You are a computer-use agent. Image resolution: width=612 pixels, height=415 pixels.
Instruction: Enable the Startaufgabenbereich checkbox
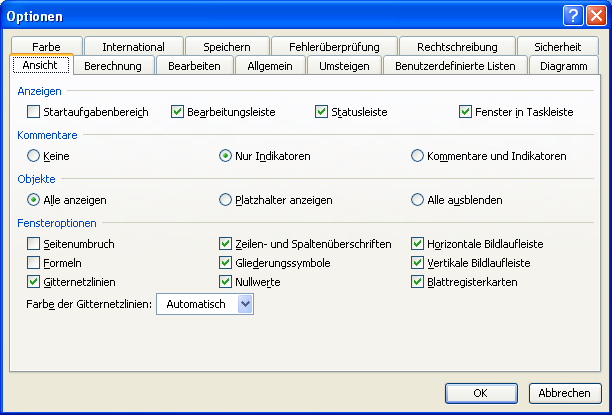(34, 112)
